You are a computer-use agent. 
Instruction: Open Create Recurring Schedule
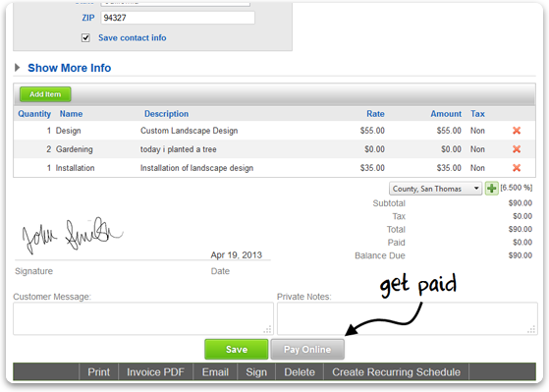point(396,372)
